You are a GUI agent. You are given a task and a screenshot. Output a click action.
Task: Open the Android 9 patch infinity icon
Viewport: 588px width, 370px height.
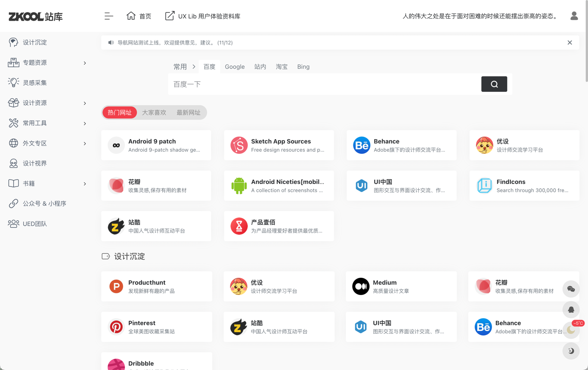pos(116,145)
